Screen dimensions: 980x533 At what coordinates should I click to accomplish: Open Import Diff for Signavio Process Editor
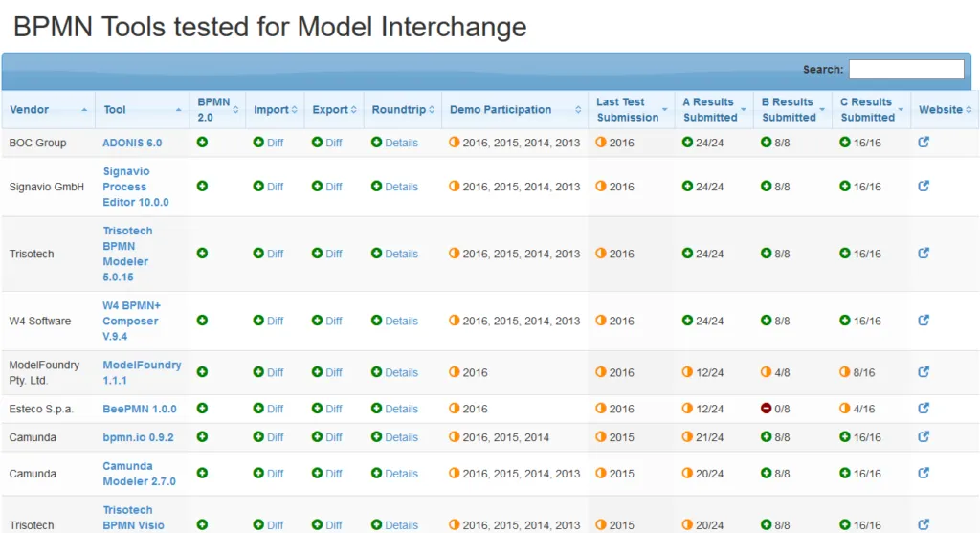point(275,187)
